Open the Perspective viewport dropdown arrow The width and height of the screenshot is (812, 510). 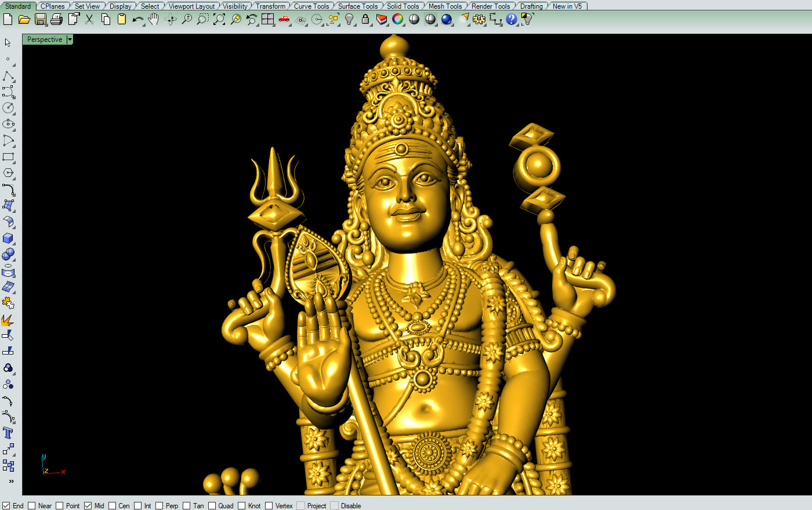click(x=70, y=39)
